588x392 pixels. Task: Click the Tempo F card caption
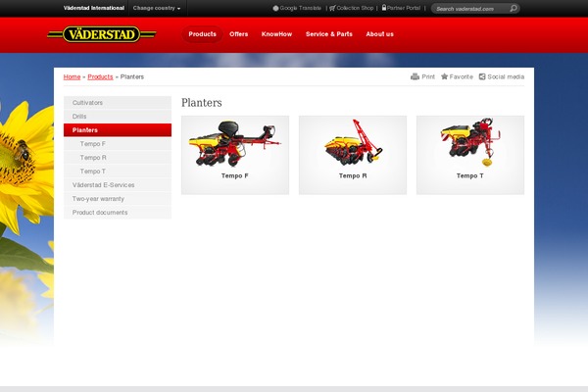pyautogui.click(x=235, y=175)
